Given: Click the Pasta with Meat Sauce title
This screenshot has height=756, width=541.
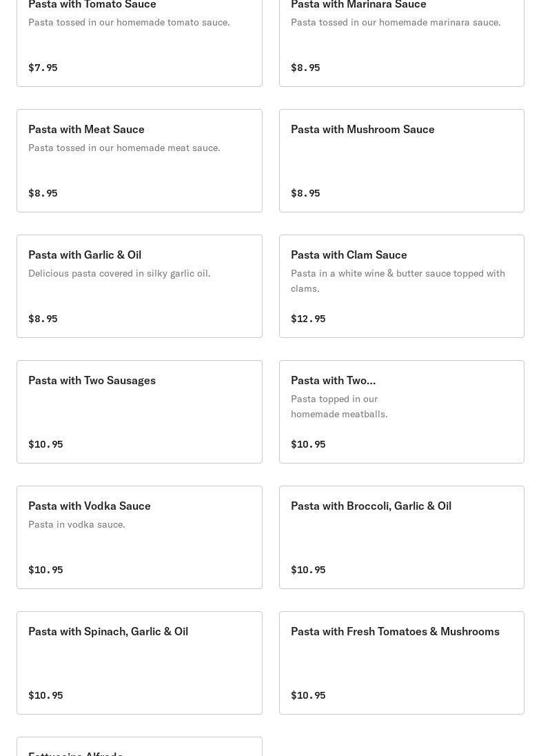Looking at the screenshot, I should pyautogui.click(x=86, y=129).
